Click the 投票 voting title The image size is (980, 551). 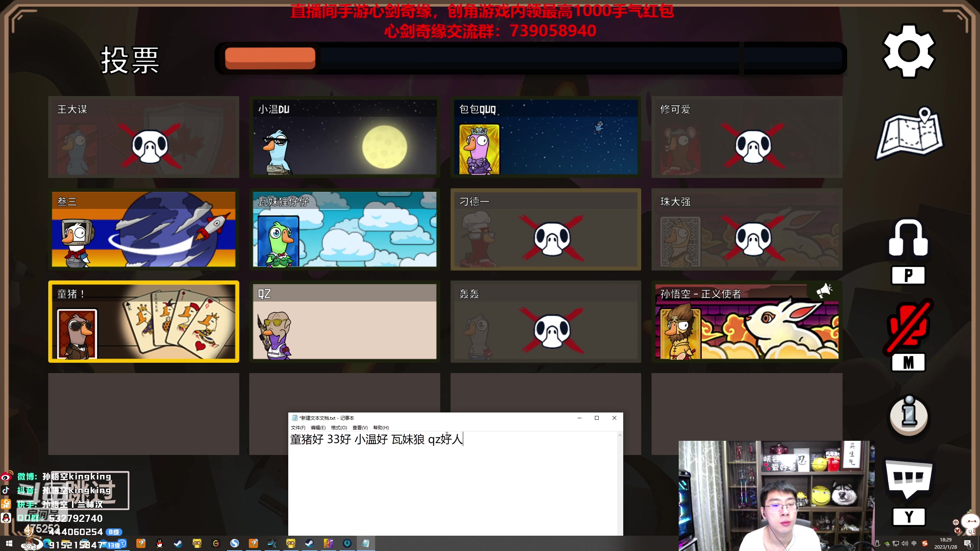tap(130, 60)
